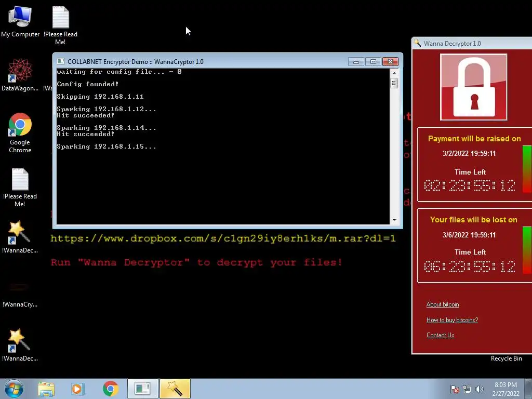Viewport: 532px width, 399px height.
Task: Open Chrome from the taskbar
Action: pos(110,389)
